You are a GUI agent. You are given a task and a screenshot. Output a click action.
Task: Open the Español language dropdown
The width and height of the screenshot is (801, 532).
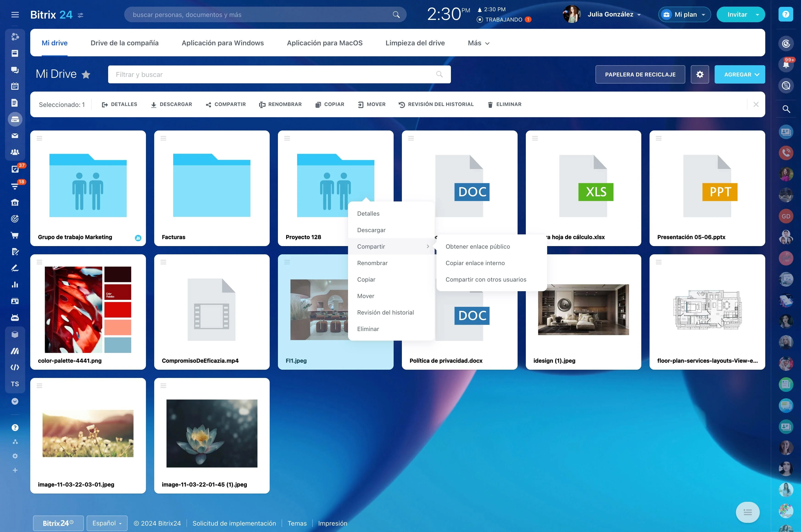point(107,523)
